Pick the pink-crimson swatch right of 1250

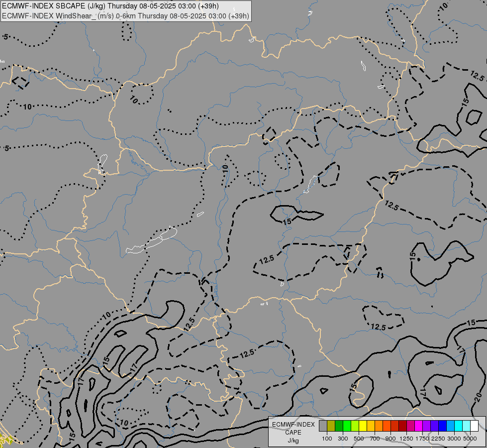(410, 426)
